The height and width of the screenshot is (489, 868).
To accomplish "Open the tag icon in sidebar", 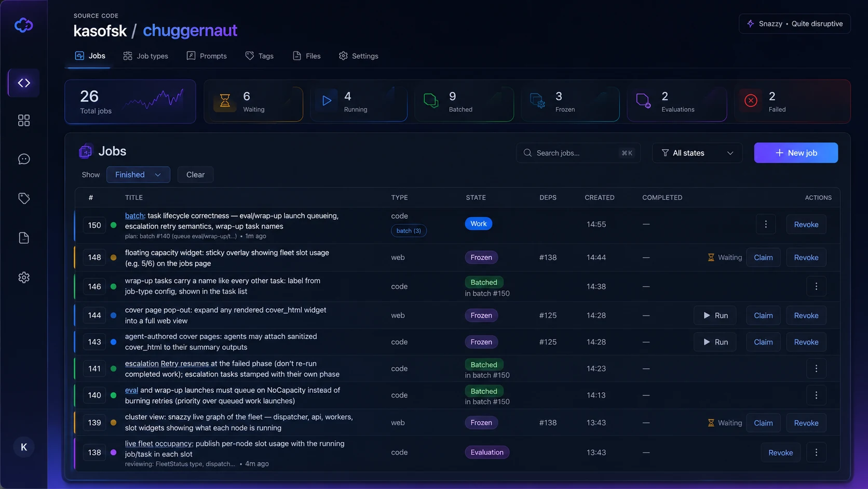I will coord(24,198).
